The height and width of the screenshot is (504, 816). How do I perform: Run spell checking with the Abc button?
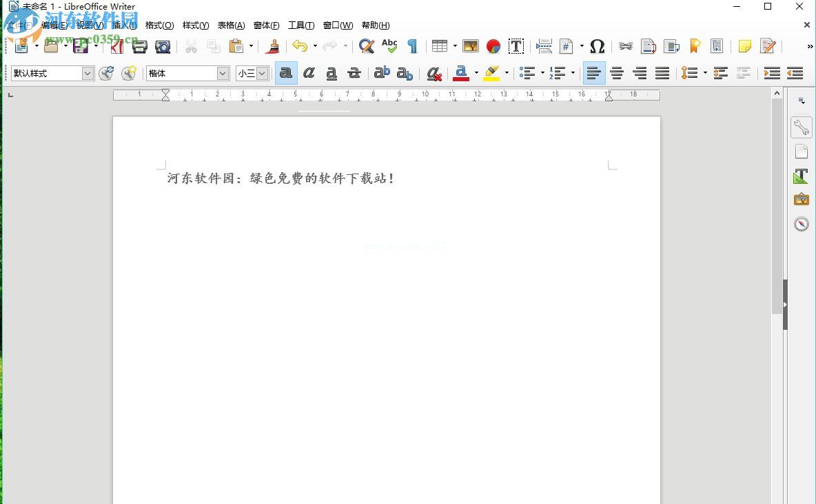click(389, 46)
